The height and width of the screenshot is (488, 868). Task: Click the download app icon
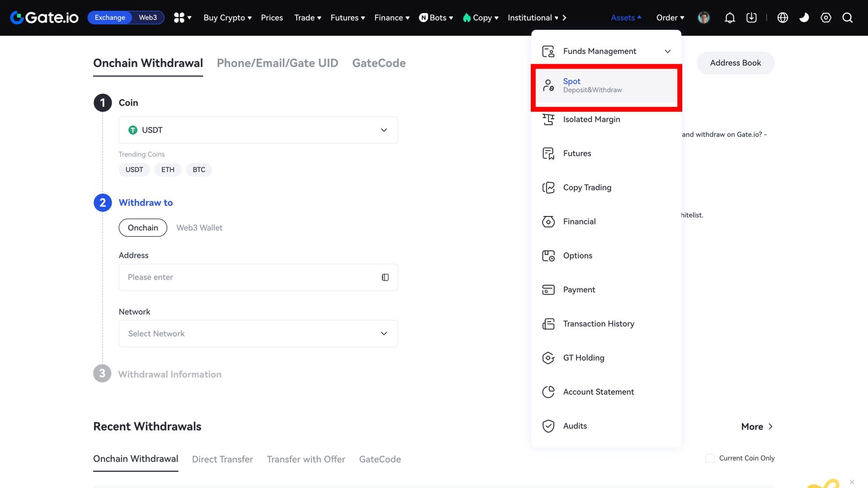751,18
